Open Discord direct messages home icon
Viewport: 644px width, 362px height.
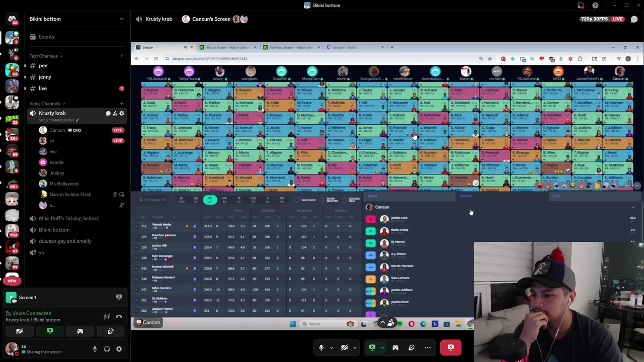click(12, 19)
